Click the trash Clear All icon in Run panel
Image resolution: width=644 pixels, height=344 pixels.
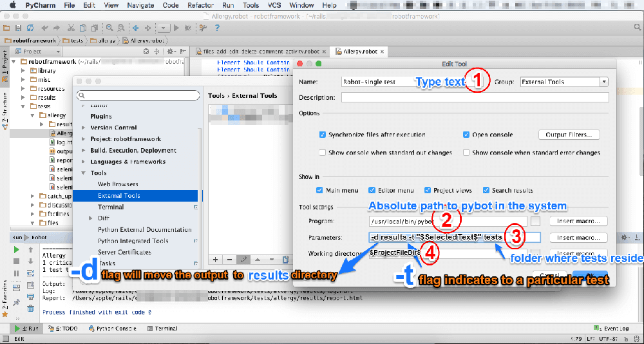[x=30, y=309]
